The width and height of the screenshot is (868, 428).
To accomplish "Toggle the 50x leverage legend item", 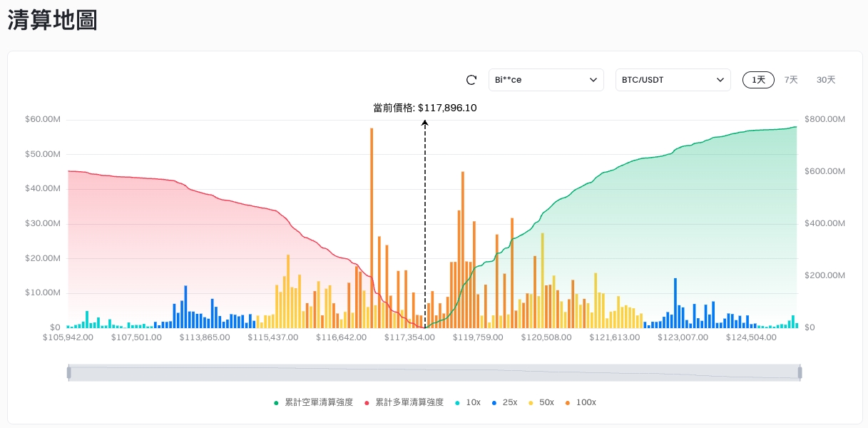I will pyautogui.click(x=541, y=402).
